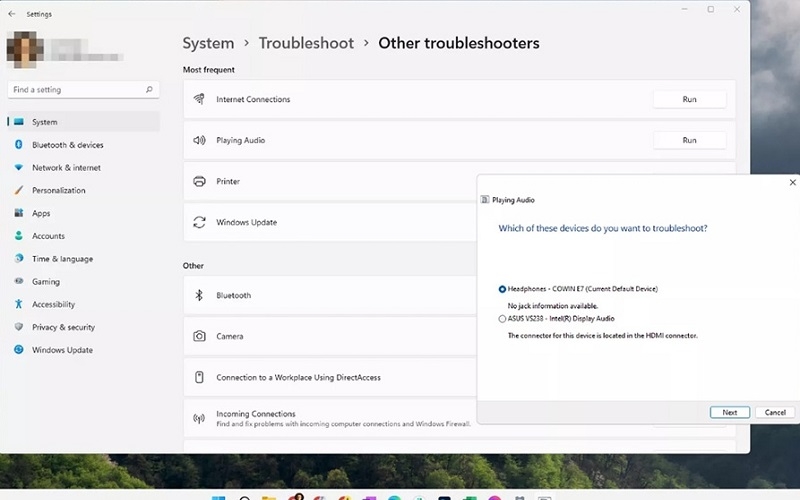
Task: Click the Privacy & security shield icon
Action: tap(19, 327)
